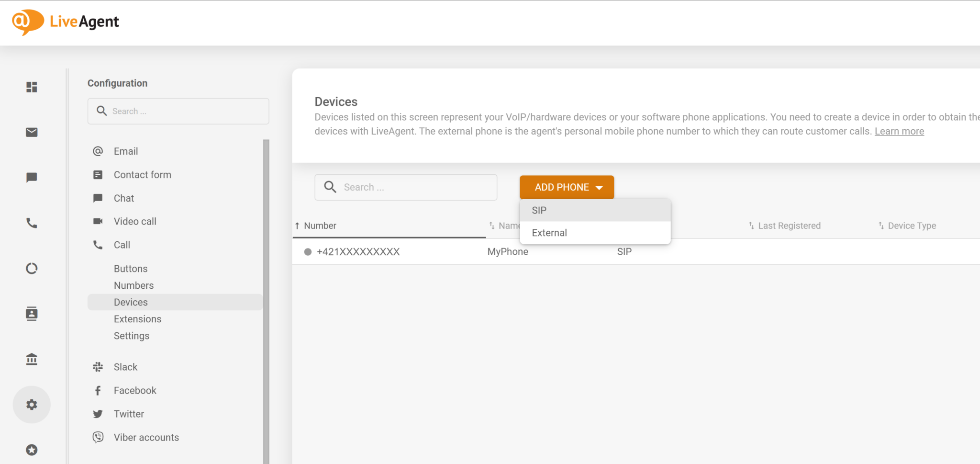Open the dashboard icon in left sidebar
The height and width of the screenshot is (464, 980).
tap(32, 87)
